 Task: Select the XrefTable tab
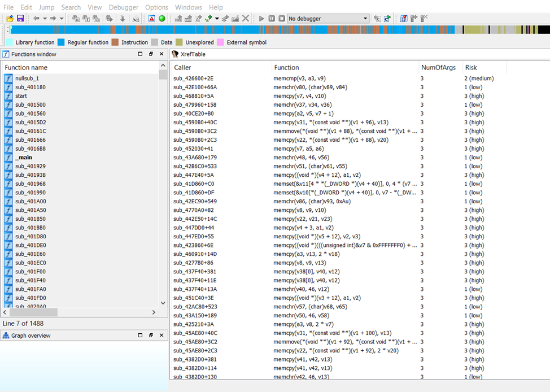[x=189, y=54]
